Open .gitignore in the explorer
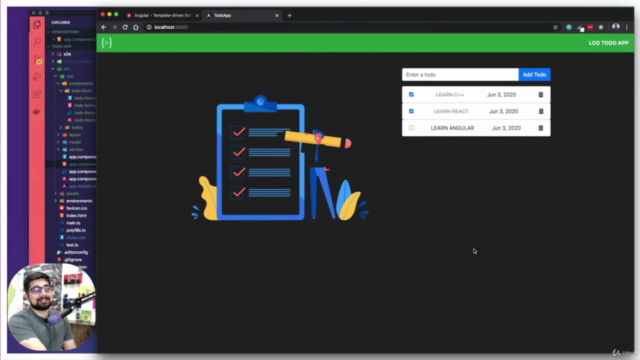 tap(73, 260)
